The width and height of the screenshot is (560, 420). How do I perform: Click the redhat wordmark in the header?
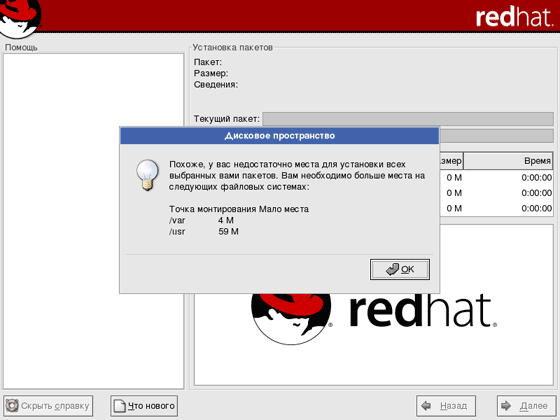coord(514,17)
